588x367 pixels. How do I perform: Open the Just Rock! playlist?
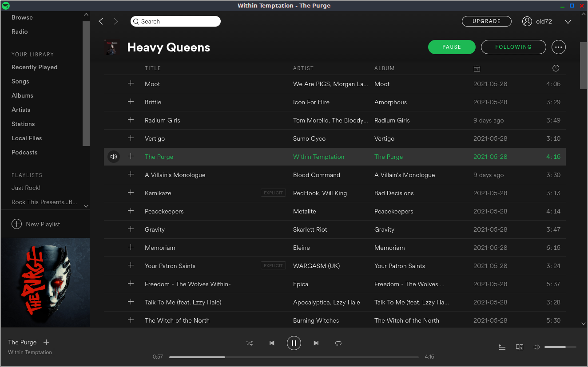pos(26,188)
